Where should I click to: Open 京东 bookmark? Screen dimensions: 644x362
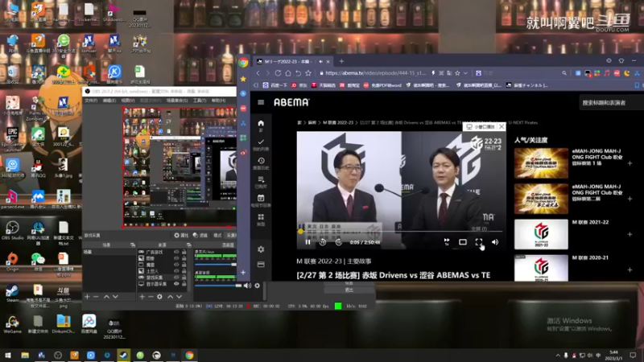[299, 85]
